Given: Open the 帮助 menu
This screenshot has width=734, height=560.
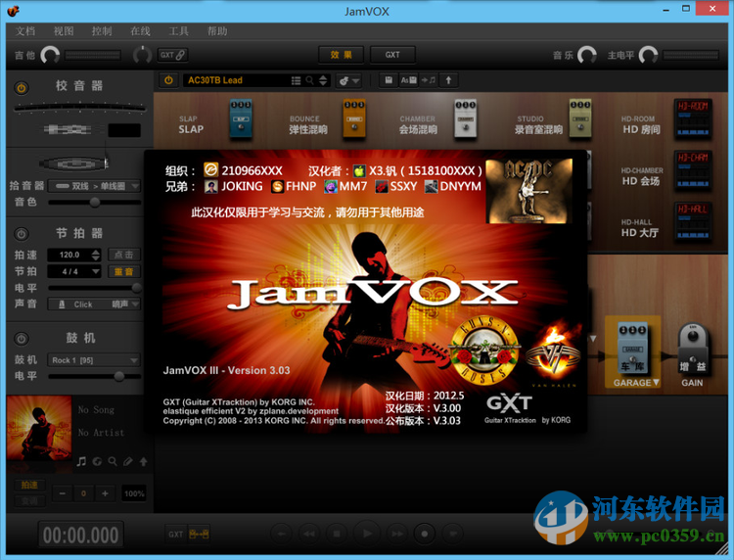Looking at the screenshot, I should [x=217, y=31].
